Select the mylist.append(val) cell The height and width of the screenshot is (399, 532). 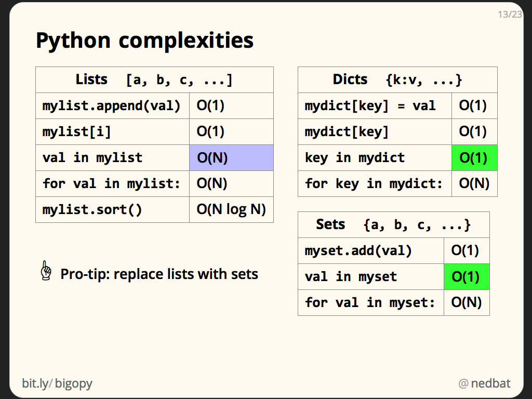pyautogui.click(x=112, y=106)
